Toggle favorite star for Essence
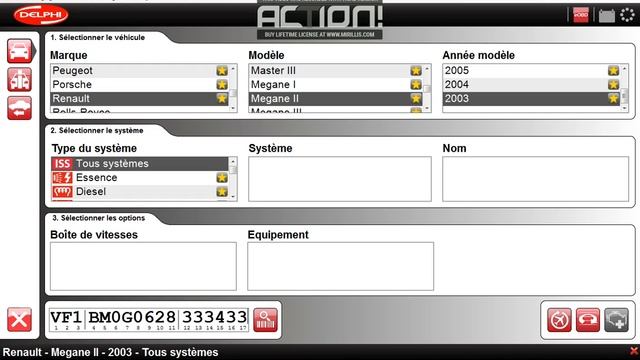Screen dimensions: 640x360 pyautogui.click(x=222, y=178)
